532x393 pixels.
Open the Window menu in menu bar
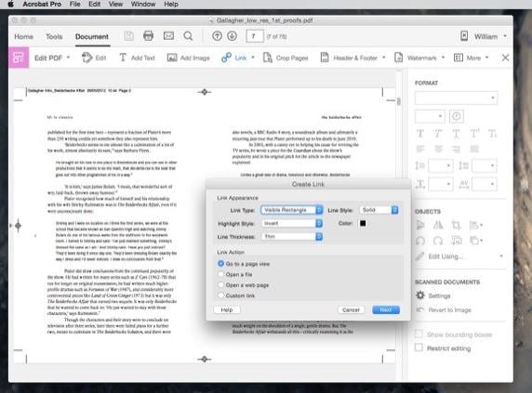coord(143,4)
